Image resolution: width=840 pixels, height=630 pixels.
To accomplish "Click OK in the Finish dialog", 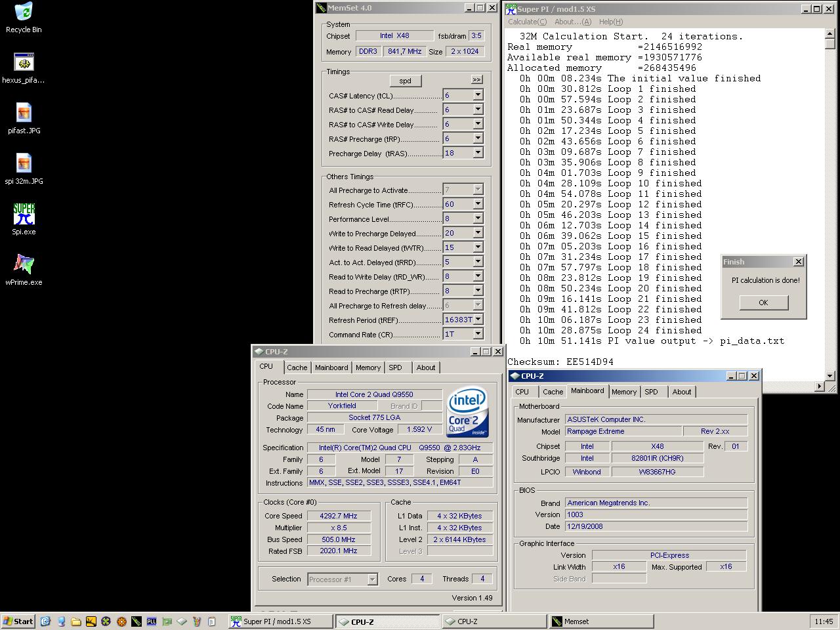I will [763, 303].
